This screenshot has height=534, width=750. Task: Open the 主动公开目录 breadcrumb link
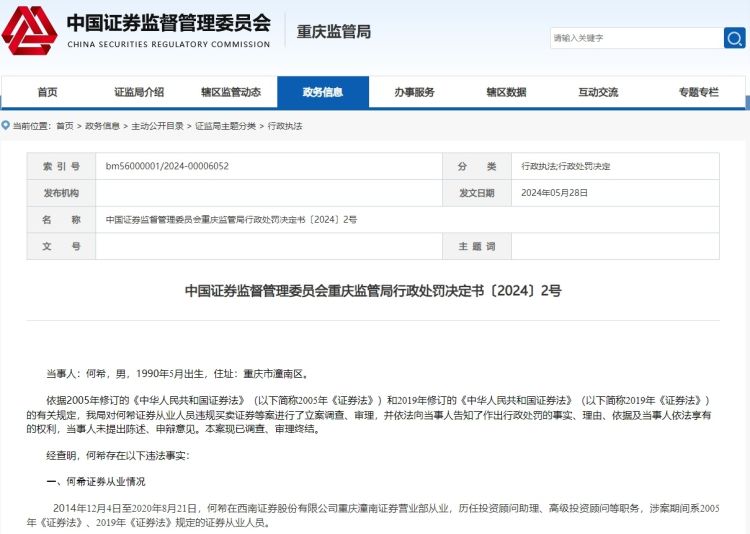point(157,126)
